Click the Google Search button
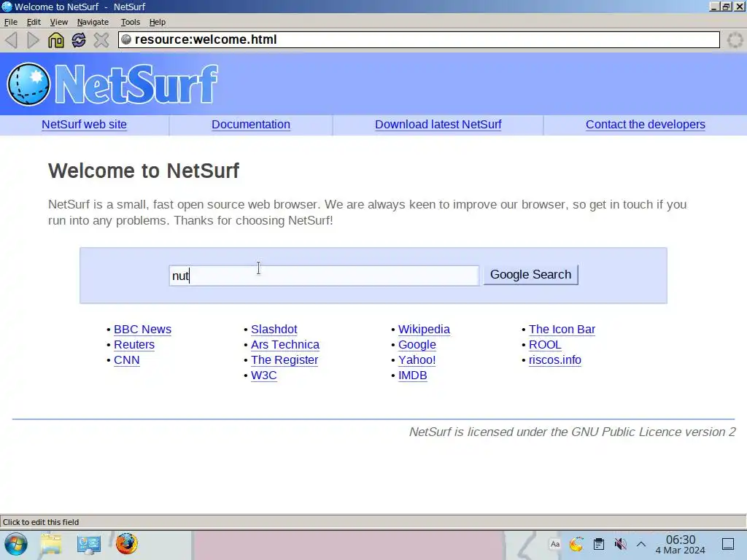This screenshot has height=560, width=747. pos(531,275)
